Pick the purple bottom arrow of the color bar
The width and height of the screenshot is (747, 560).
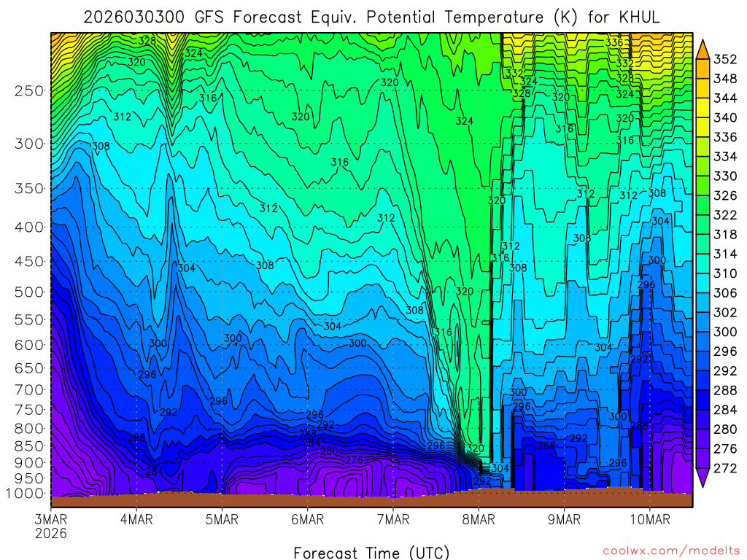pyautogui.click(x=703, y=477)
